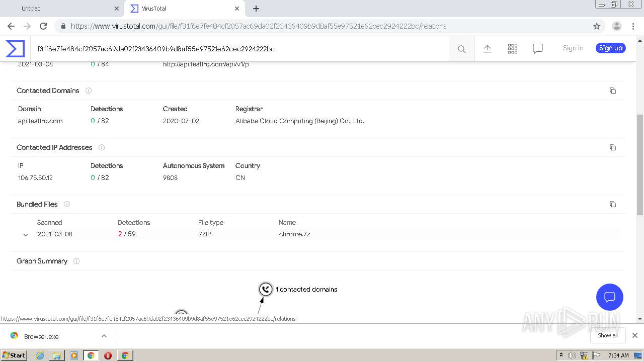Click the 7ZIP file type value
The image size is (644, 362).
tap(205, 234)
